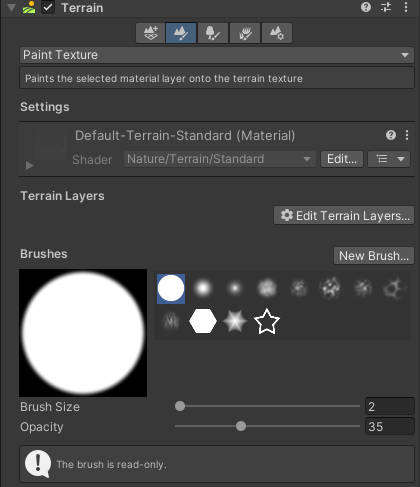Open the Nature/Terrain/Standard shader dropdown

[219, 159]
